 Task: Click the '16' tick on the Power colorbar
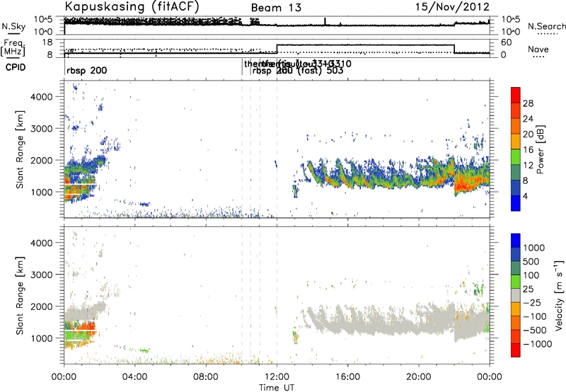pyautogui.click(x=528, y=150)
